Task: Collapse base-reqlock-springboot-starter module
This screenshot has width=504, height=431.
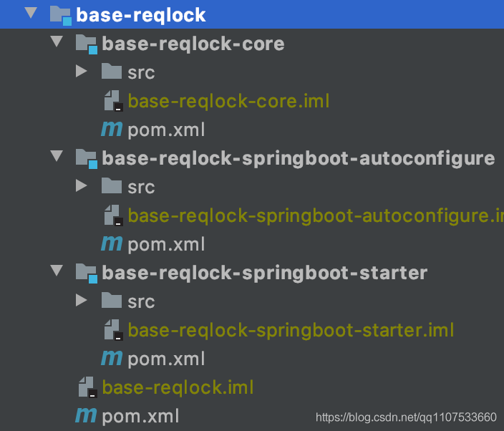Action: [57, 271]
